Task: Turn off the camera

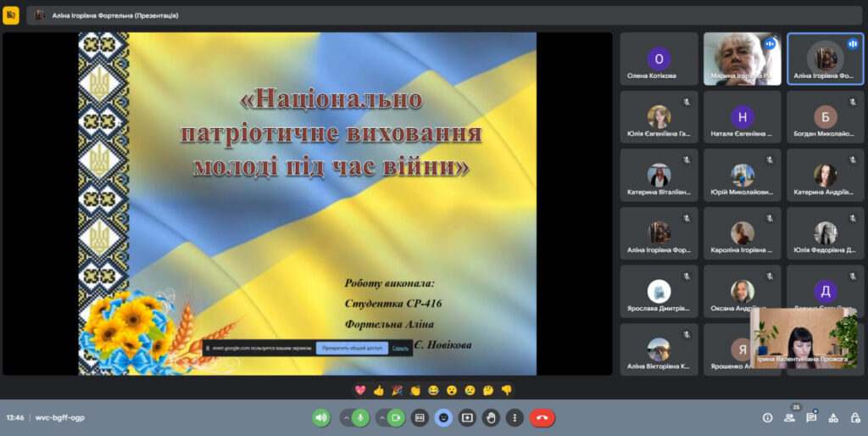Action: pos(395,417)
